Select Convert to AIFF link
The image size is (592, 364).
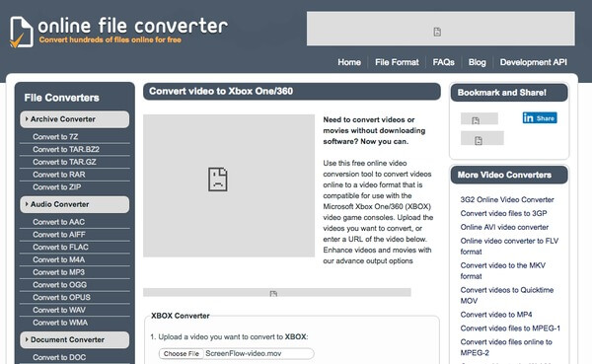point(59,235)
